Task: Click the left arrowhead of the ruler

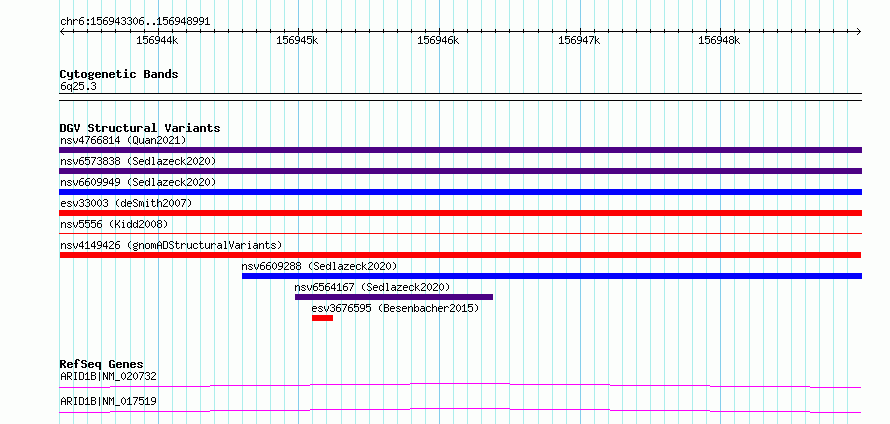Action: [62, 31]
